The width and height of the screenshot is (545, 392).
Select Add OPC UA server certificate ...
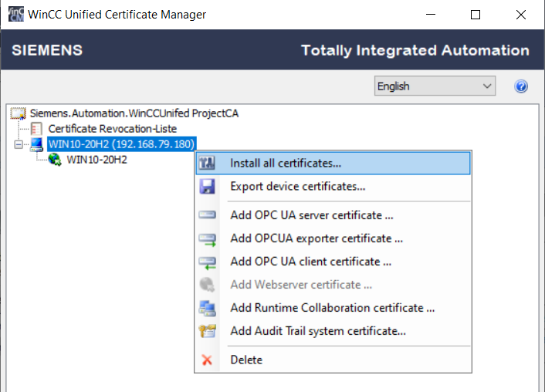coord(333,215)
